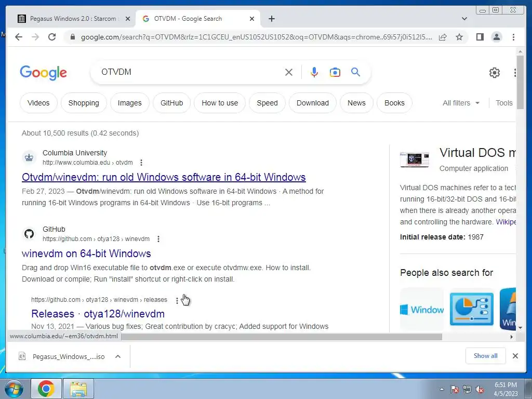Click the Columbia University favicon
Image resolution: width=532 pixels, height=399 pixels.
(x=29, y=157)
